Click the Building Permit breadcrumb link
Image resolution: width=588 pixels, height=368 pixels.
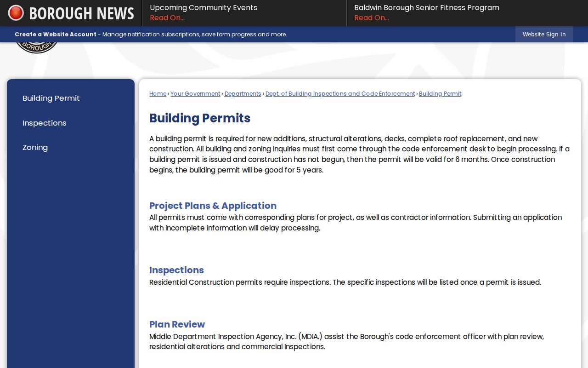(x=440, y=94)
